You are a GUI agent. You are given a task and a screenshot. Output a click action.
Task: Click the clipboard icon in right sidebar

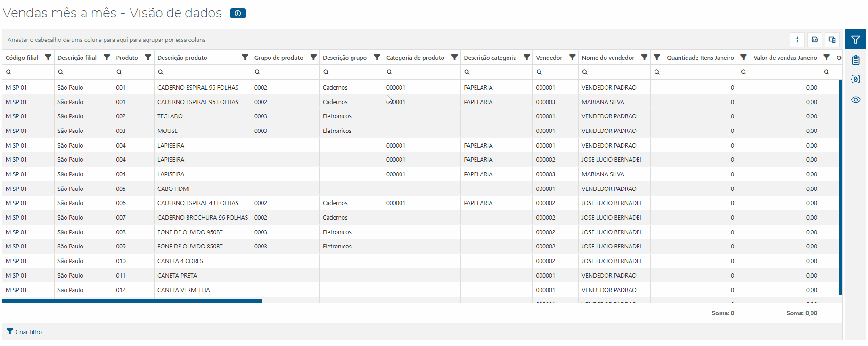pyautogui.click(x=855, y=60)
